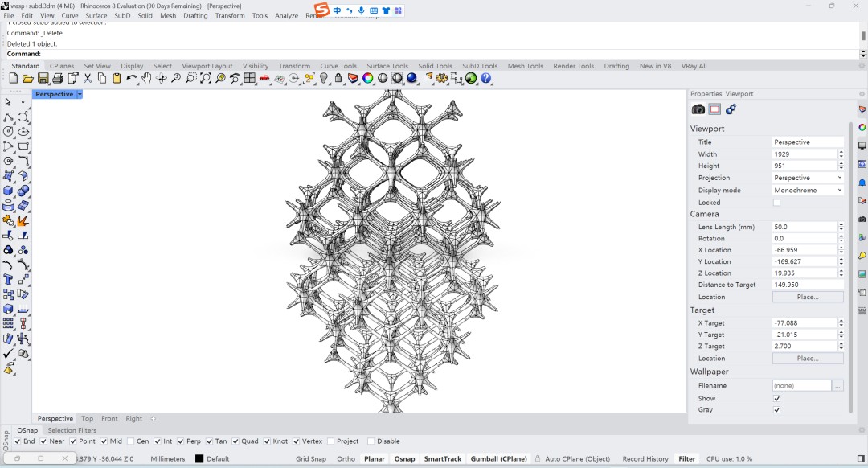Image resolution: width=868 pixels, height=468 pixels.
Task: Open the SubD menu
Action: (122, 15)
